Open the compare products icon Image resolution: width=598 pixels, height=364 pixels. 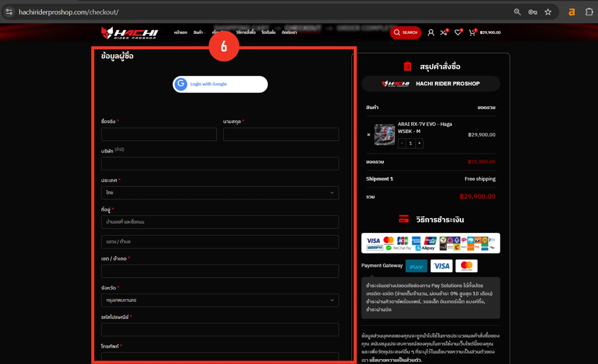(x=443, y=33)
